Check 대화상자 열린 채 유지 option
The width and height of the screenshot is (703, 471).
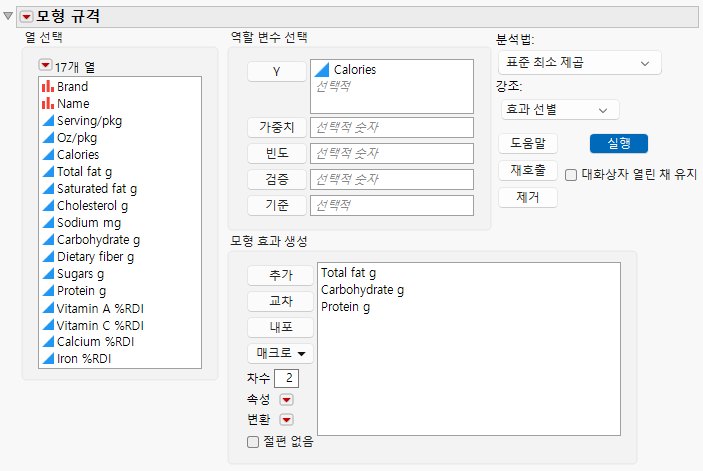click(571, 175)
